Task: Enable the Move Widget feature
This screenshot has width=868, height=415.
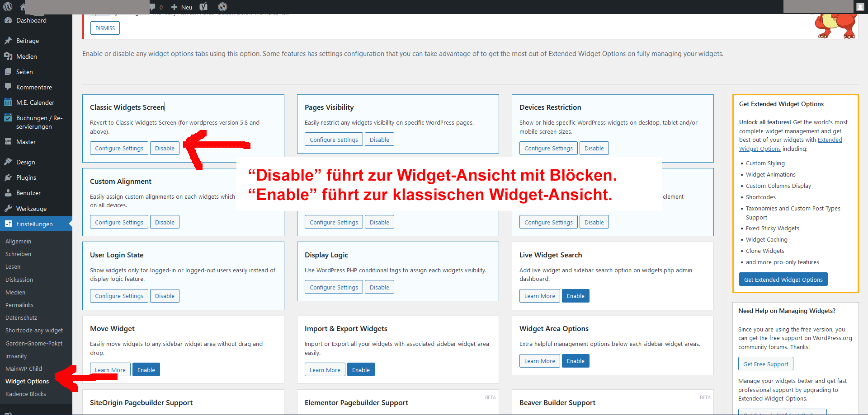Action: (146, 370)
